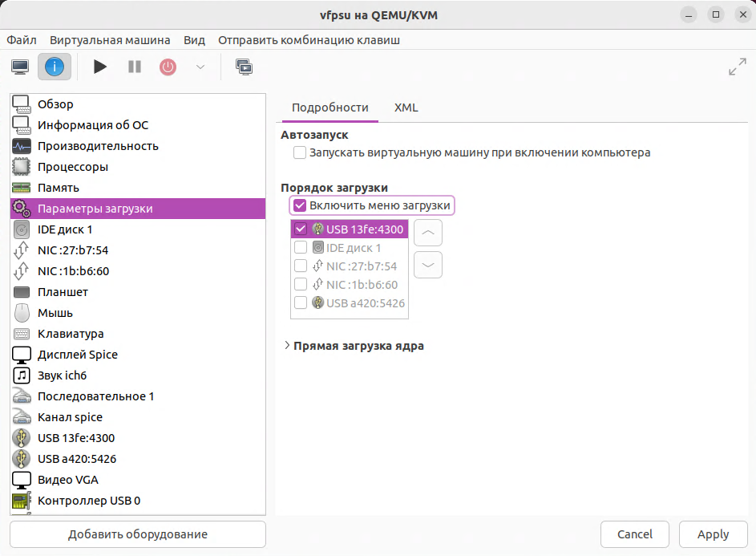Move boot device up with arrow button
This screenshot has height=556, width=756.
(428, 233)
